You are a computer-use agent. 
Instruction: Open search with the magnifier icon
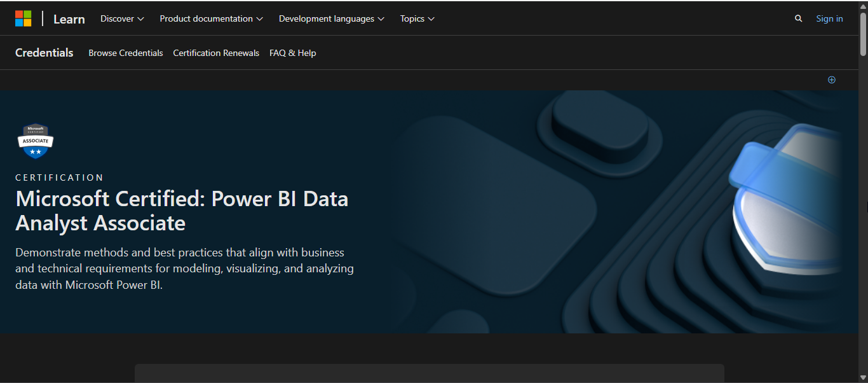[798, 19]
